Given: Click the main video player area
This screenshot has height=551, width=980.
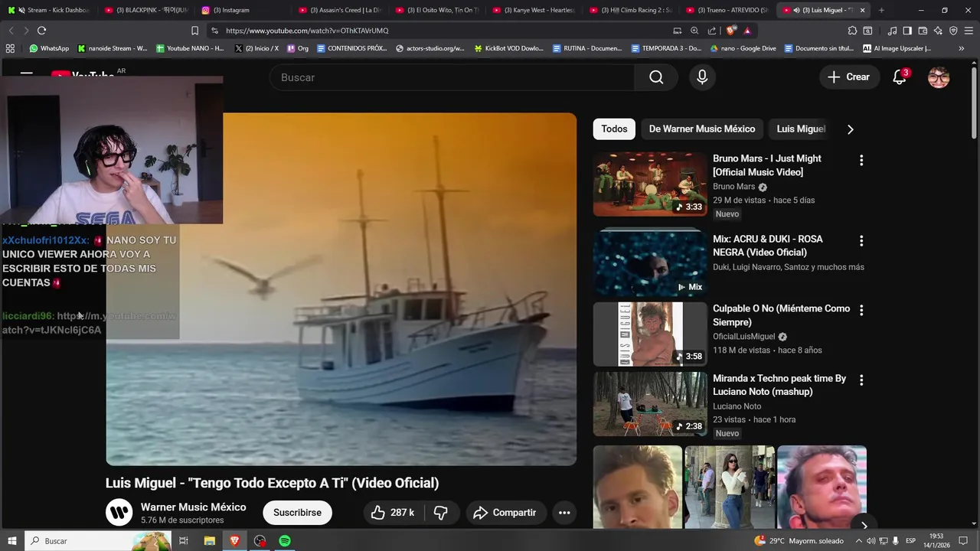Looking at the screenshot, I should point(341,289).
